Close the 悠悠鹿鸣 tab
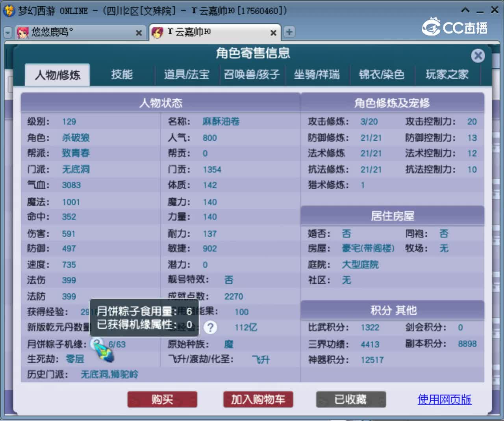504x421 pixels. coord(139,33)
